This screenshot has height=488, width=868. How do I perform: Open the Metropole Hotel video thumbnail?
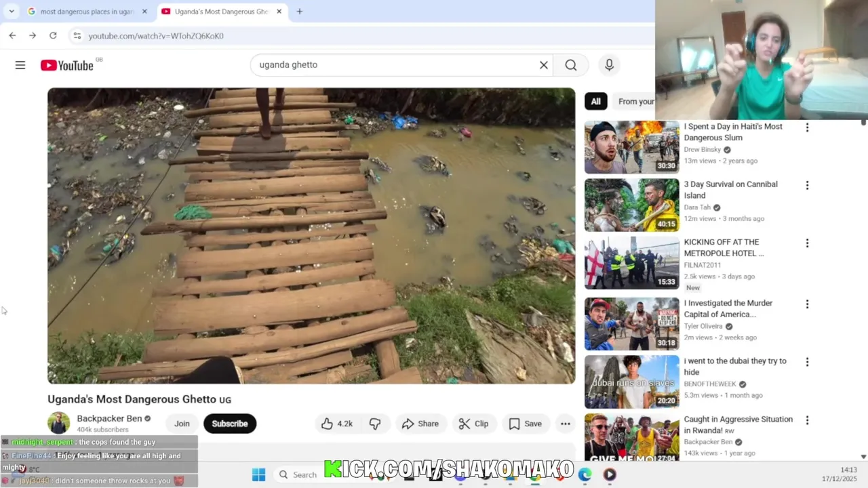[x=631, y=262]
